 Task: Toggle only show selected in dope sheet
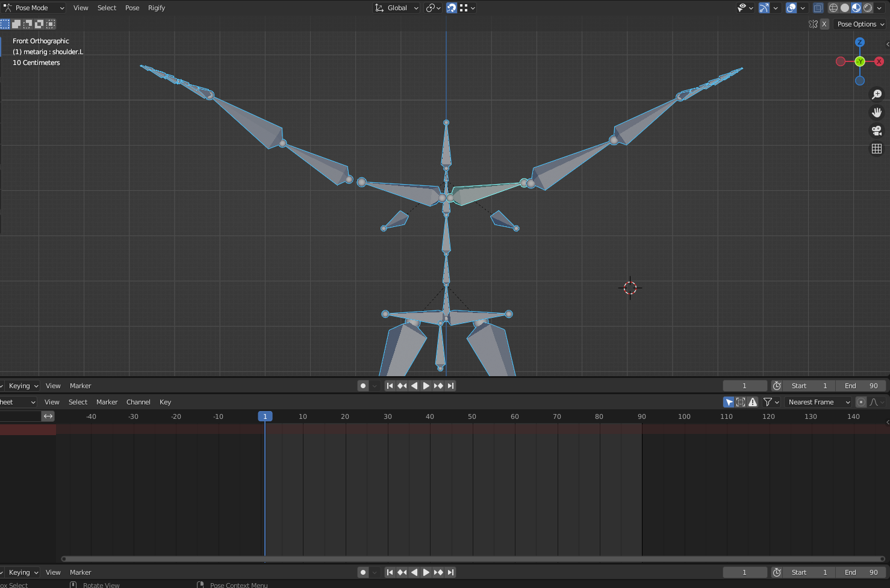(729, 402)
